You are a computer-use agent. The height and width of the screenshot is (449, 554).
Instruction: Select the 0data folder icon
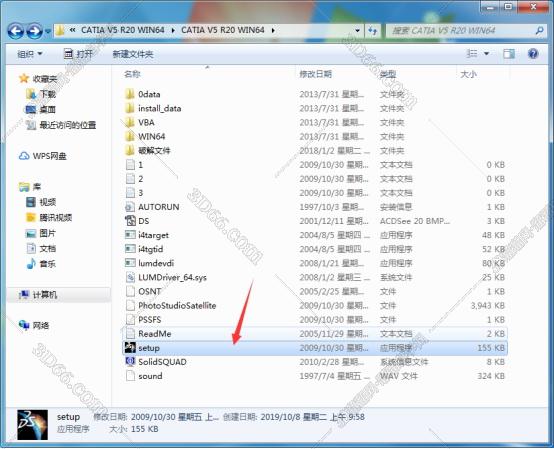point(130,94)
